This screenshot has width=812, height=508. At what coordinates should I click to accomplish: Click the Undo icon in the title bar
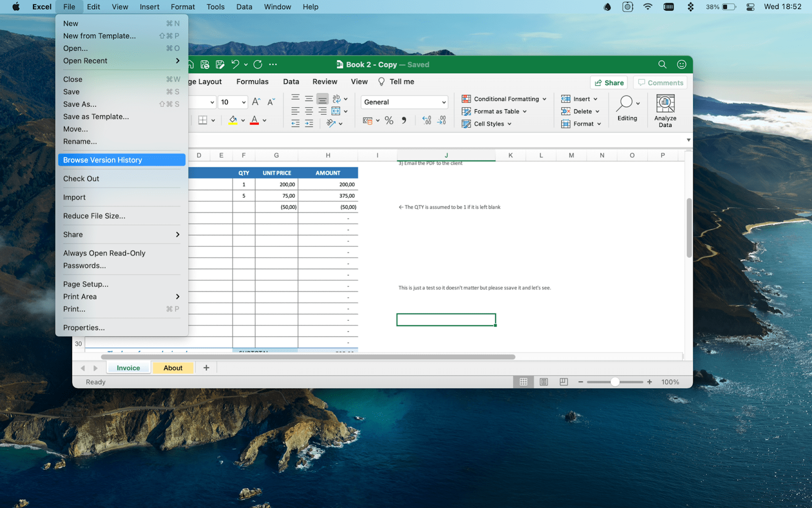click(x=235, y=65)
